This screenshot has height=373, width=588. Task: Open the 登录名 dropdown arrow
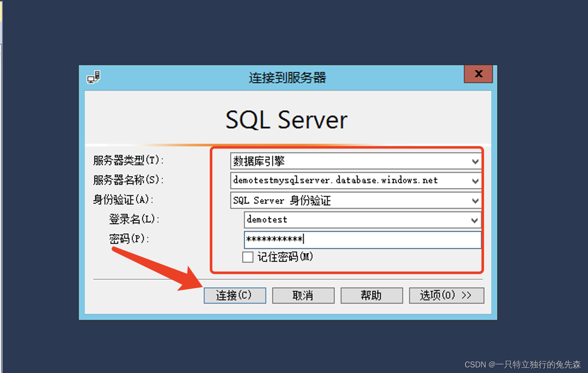(475, 220)
